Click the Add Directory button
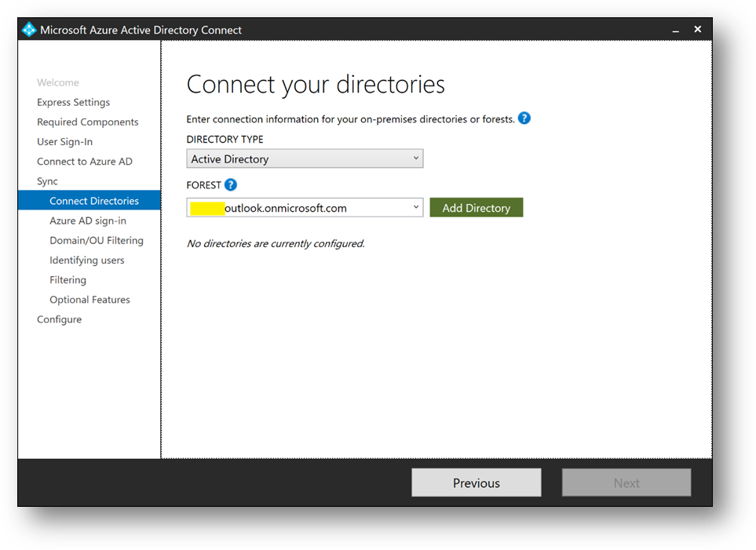 pos(477,208)
